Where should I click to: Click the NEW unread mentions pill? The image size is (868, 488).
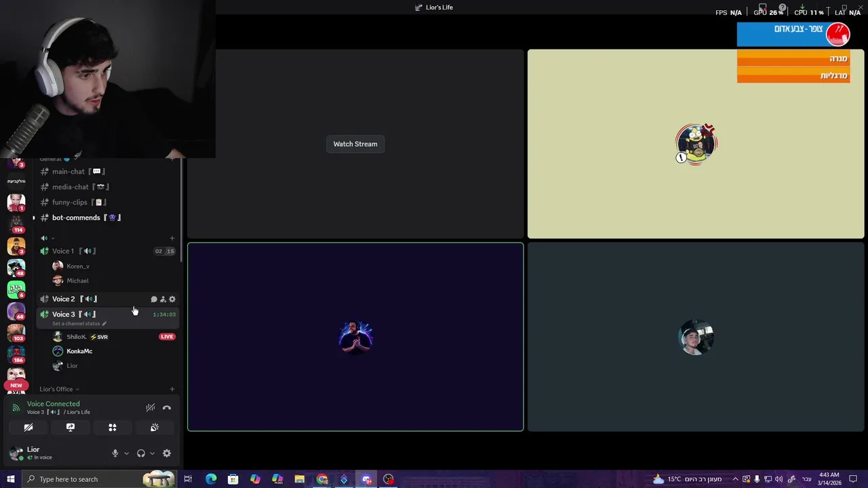[16, 385]
